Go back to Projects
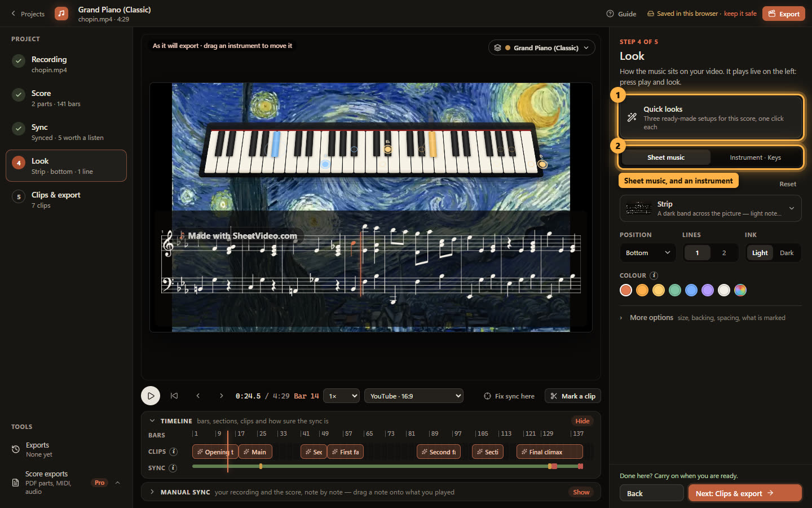 [x=28, y=14]
